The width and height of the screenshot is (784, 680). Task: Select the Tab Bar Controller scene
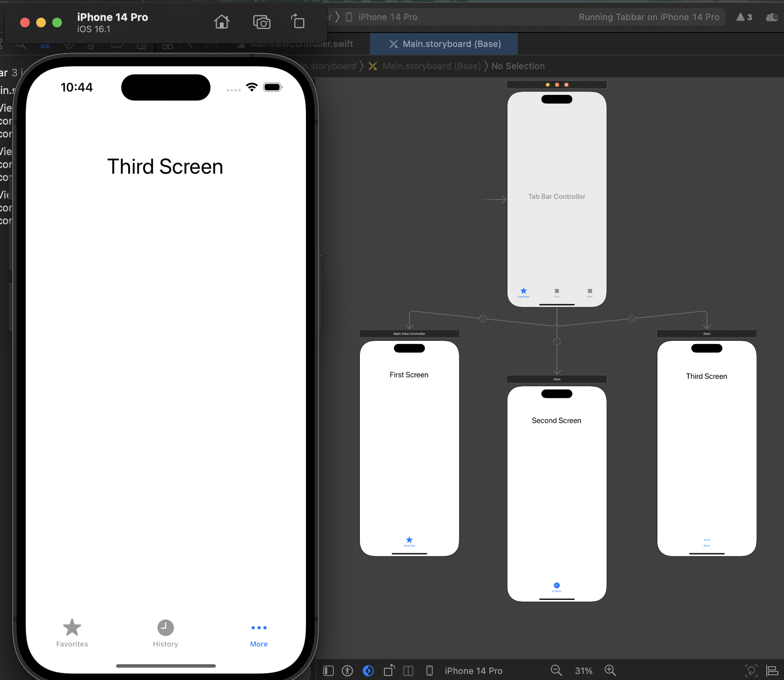(556, 197)
